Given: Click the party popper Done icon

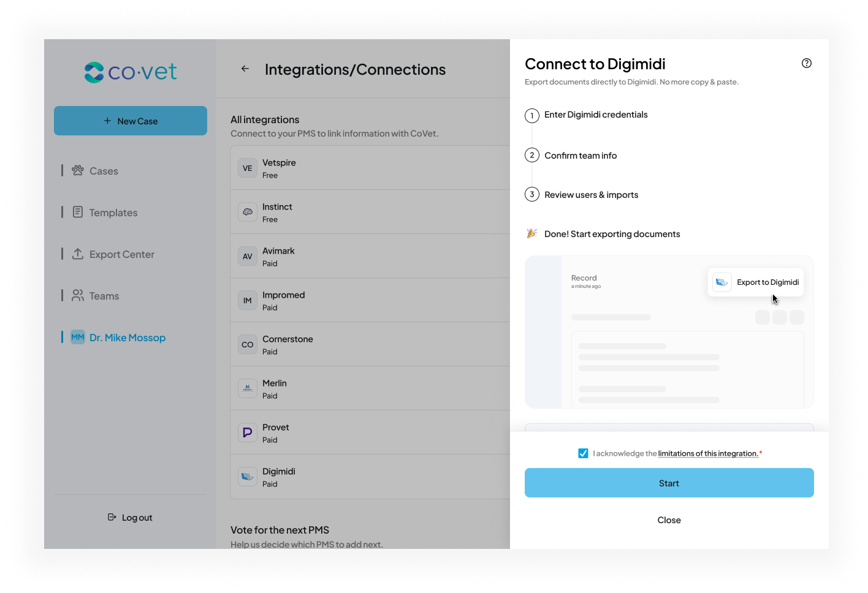Looking at the screenshot, I should click(532, 233).
